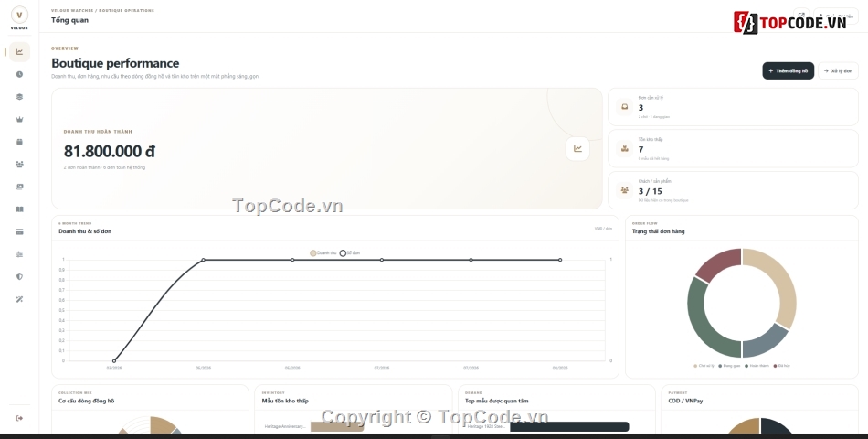Click the people icon on Khách / sản phẩm card

point(624,190)
